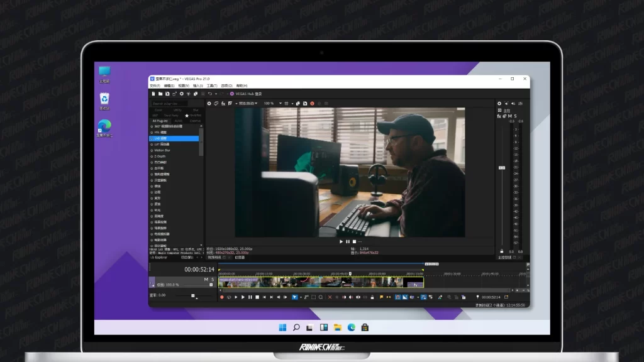This screenshot has width=644, height=362.
Task: Mute the video track with M button
Action: pyautogui.click(x=206, y=279)
